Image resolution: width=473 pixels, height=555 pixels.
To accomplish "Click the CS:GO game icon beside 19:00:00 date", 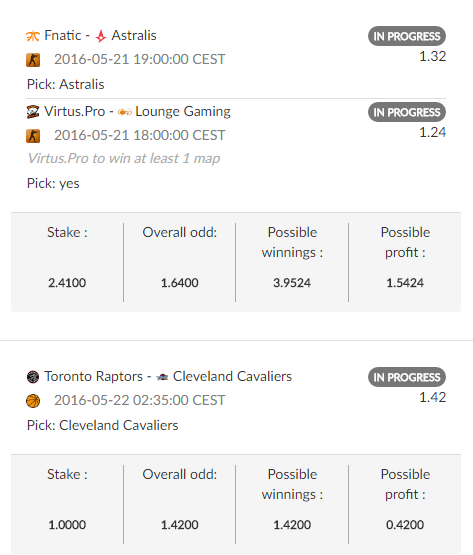I will coord(33,60).
